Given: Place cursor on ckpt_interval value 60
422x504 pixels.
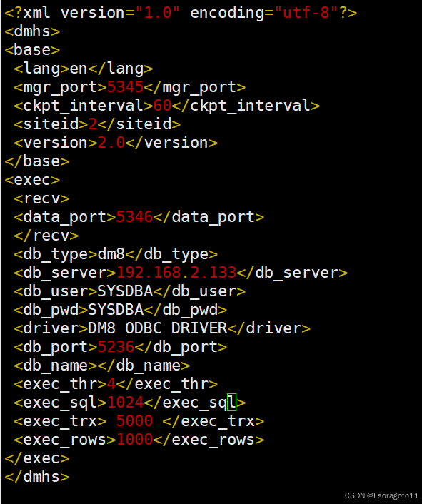Looking at the screenshot, I should click(x=162, y=106).
